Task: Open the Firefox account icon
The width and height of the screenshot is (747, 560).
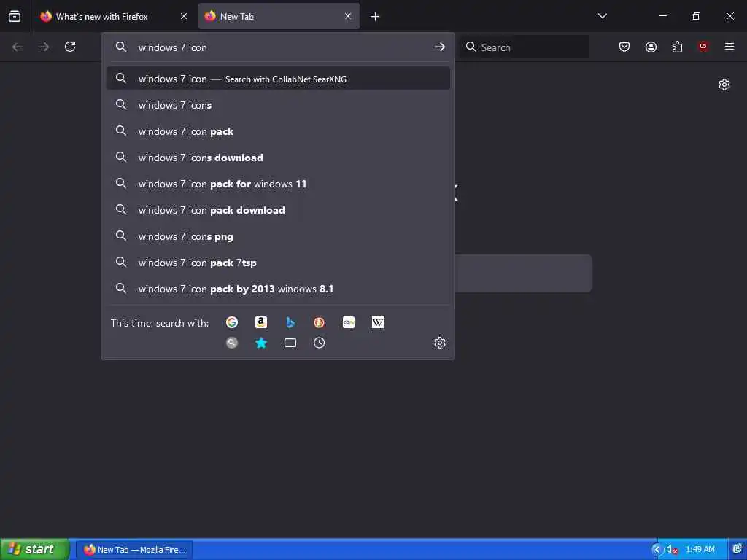Action: (651, 47)
